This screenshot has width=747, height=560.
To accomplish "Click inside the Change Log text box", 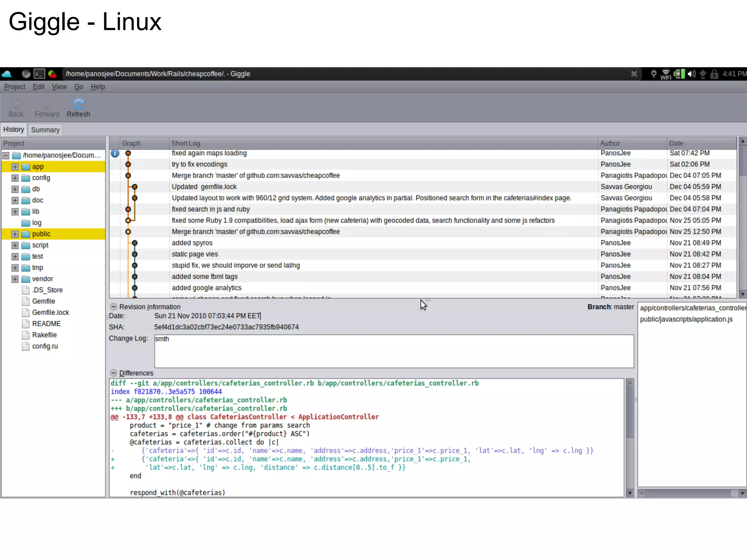I will (394, 352).
